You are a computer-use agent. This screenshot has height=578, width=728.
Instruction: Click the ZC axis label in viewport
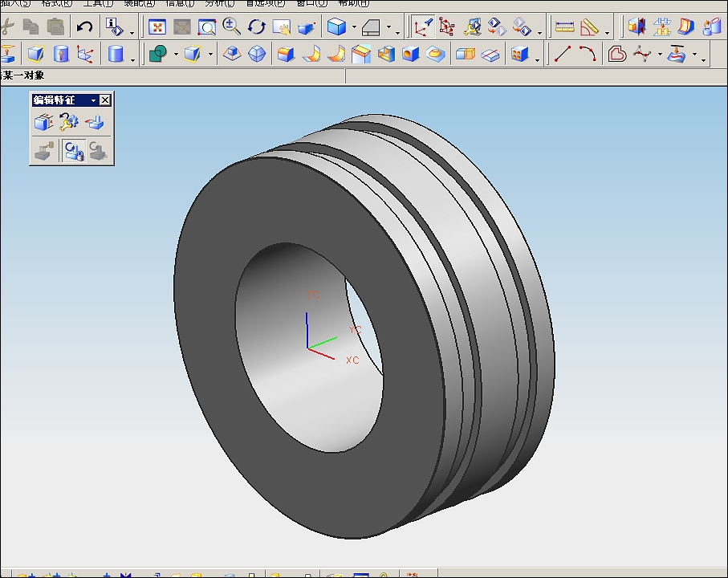click(x=313, y=295)
